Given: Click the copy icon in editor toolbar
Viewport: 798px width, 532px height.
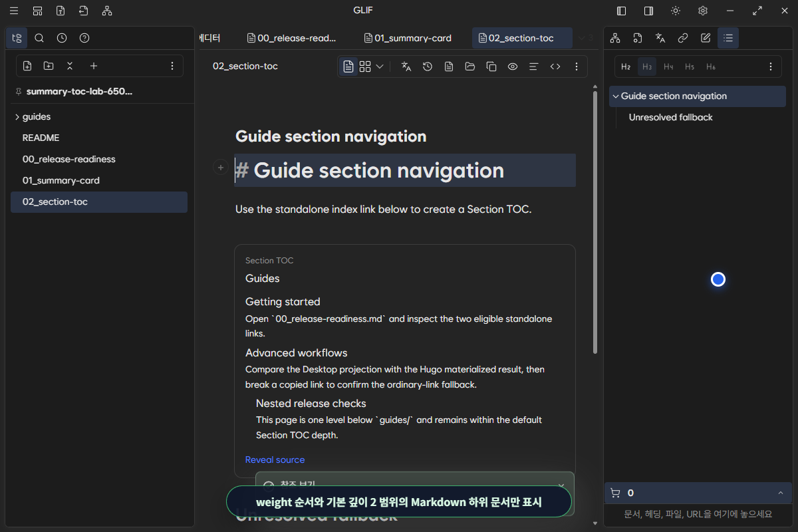Looking at the screenshot, I should tap(491, 66).
